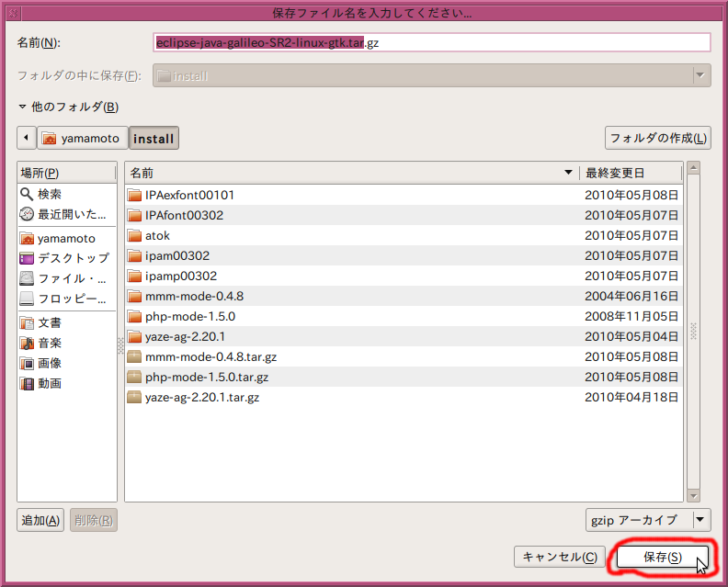Click sort arrow on 名前 column header
Viewport: 728px width, 587px height.
click(568, 173)
